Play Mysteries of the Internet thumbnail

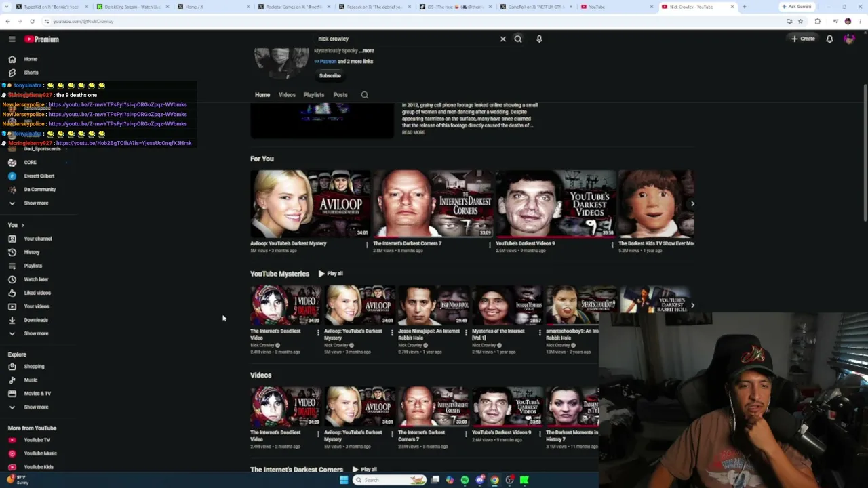(507, 305)
